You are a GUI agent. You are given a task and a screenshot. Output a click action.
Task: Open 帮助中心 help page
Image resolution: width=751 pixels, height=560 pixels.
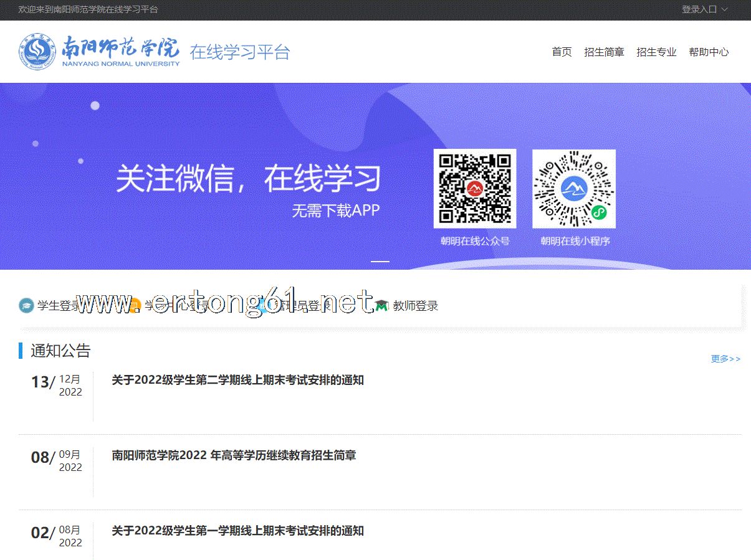tap(708, 52)
